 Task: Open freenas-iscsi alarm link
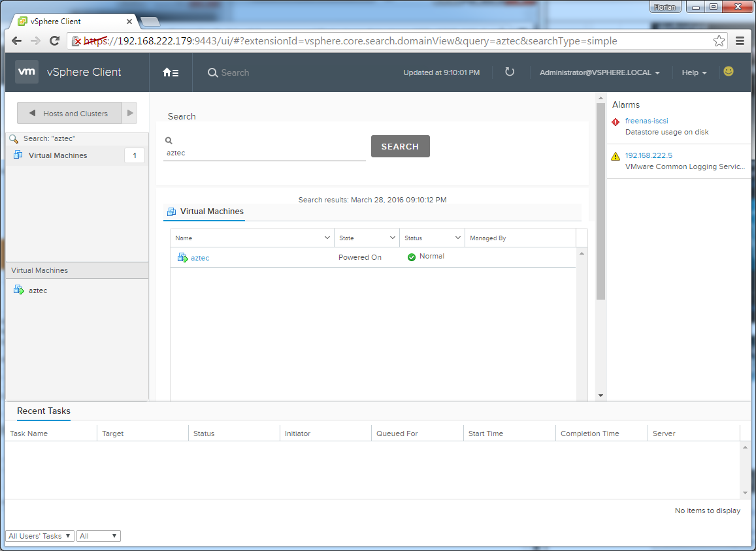point(647,121)
